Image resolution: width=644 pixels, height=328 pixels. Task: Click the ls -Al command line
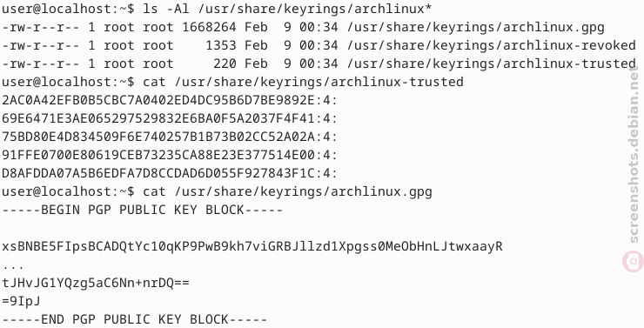[x=217, y=9]
